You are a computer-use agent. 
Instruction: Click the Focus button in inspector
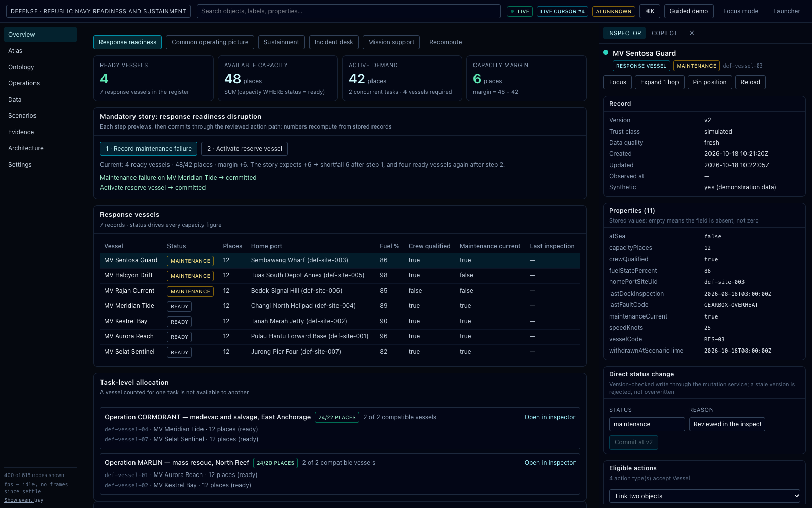tap(618, 82)
